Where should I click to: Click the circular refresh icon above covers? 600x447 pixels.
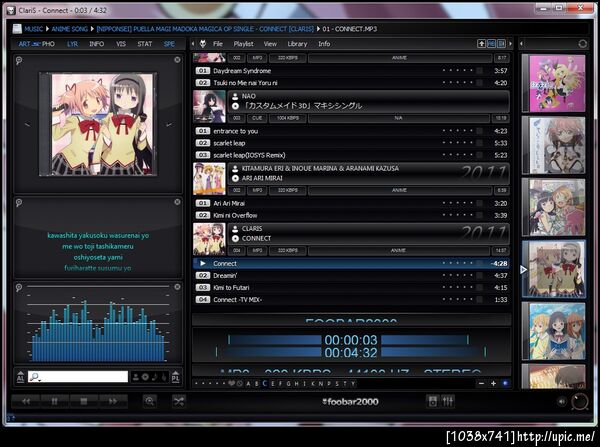click(582, 44)
